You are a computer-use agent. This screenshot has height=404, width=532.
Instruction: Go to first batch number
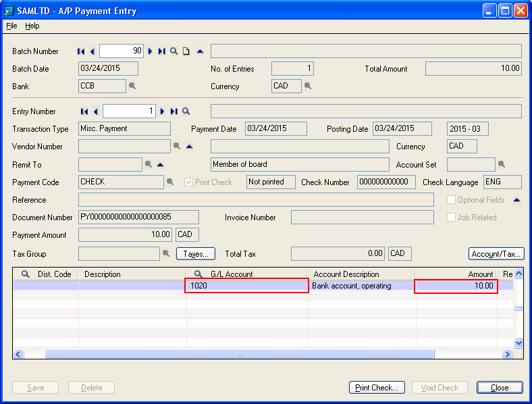[81, 51]
